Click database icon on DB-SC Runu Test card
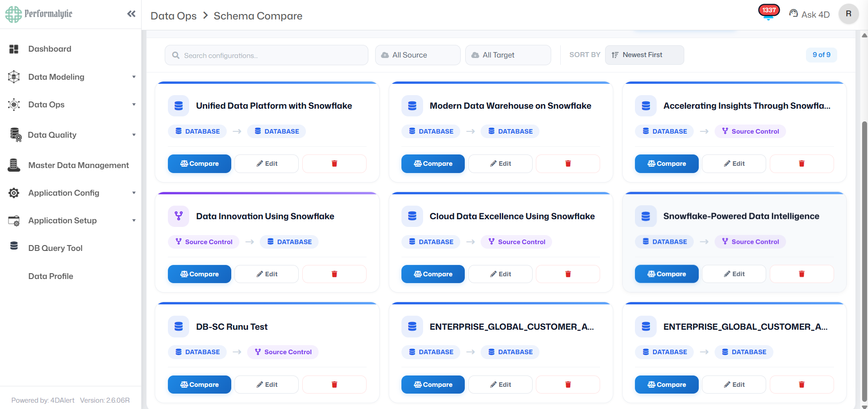Screen dimensions: 868x409 click(x=179, y=327)
